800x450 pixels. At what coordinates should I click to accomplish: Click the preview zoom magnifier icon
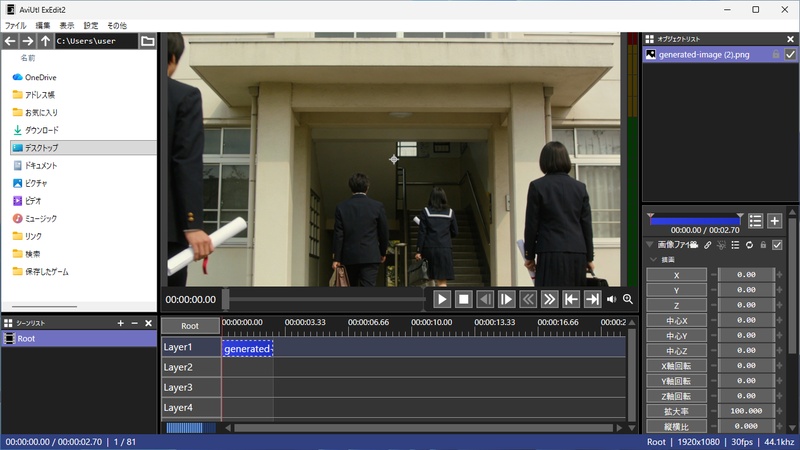click(628, 299)
